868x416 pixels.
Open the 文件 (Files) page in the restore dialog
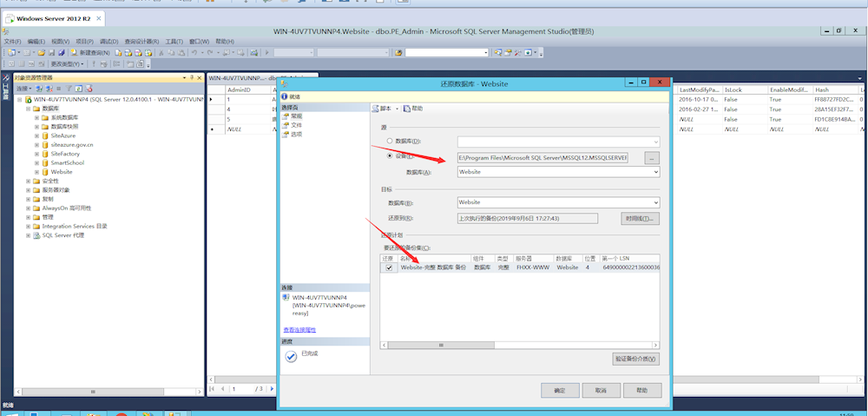[x=296, y=125]
